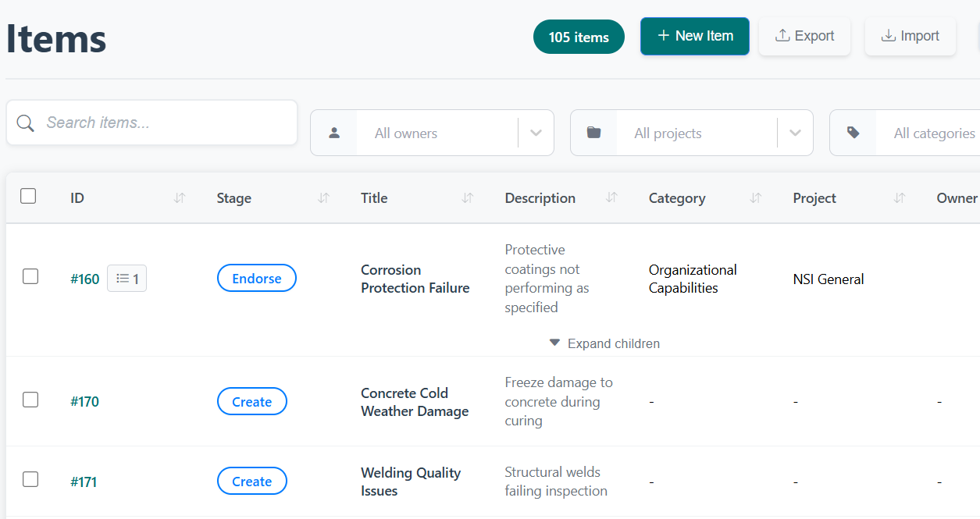
Task: Click the child count badge on #160
Action: (x=127, y=279)
